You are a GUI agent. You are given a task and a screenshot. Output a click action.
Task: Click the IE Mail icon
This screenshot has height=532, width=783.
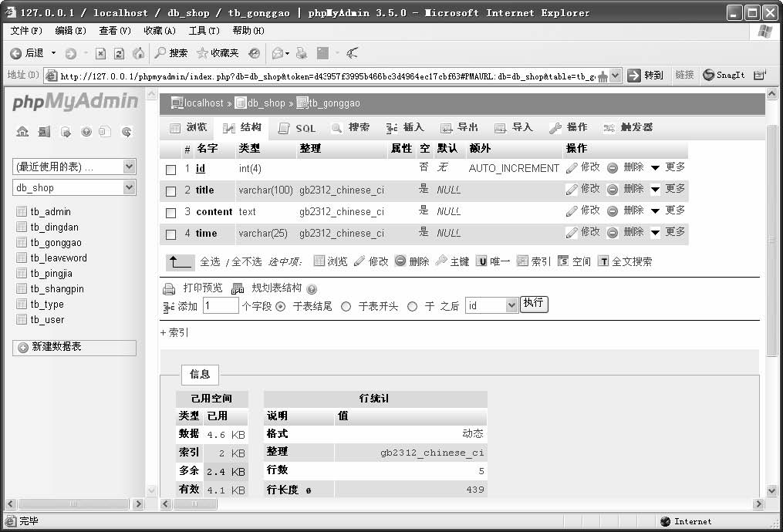(278, 53)
